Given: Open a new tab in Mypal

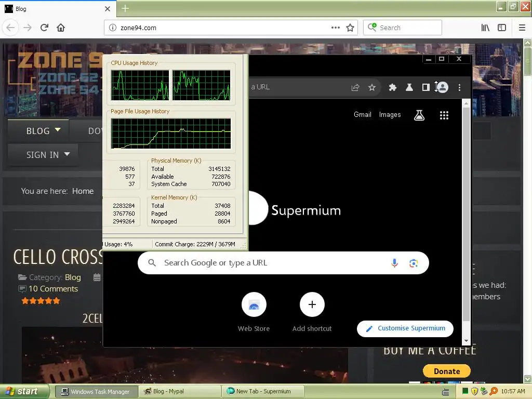Looking at the screenshot, I should pos(125,8).
